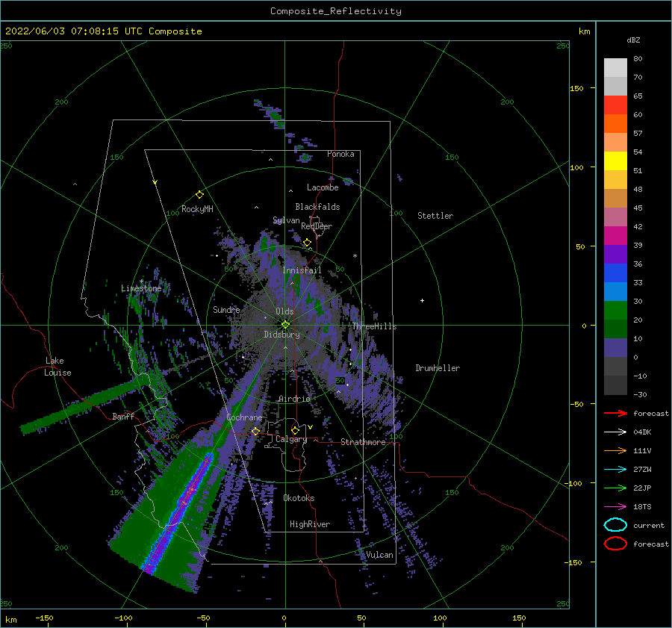This screenshot has width=672, height=628.
Task: Click the cyan 27ZW arrow icon
Action: [615, 470]
